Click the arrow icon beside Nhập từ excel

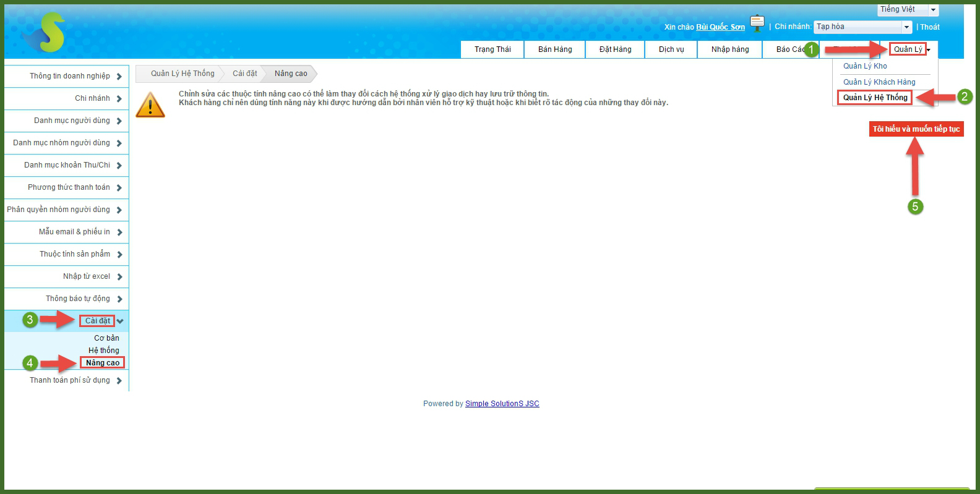119,277
